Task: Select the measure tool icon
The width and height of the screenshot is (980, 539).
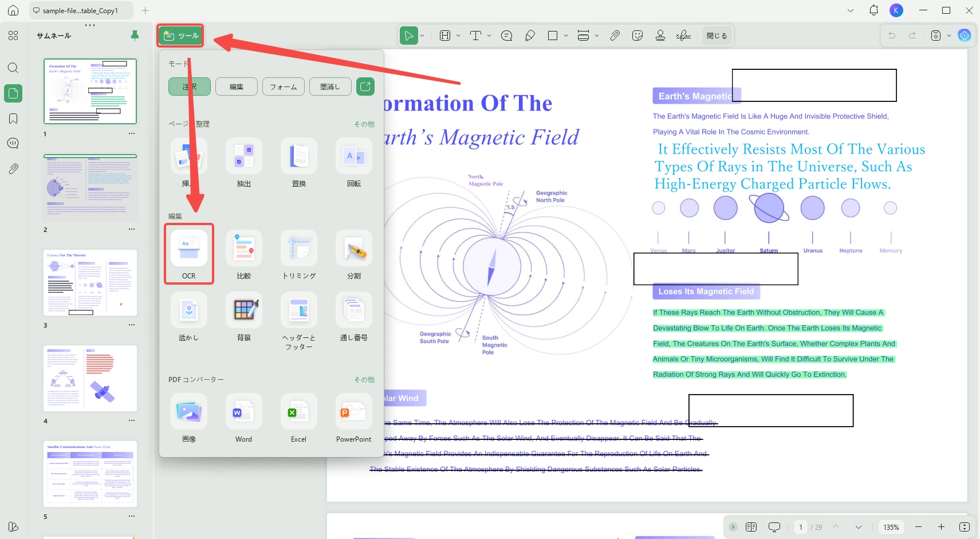Action: (584, 36)
